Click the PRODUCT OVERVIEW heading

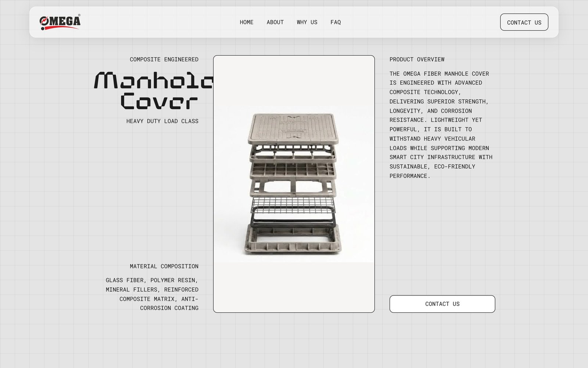[x=417, y=59]
